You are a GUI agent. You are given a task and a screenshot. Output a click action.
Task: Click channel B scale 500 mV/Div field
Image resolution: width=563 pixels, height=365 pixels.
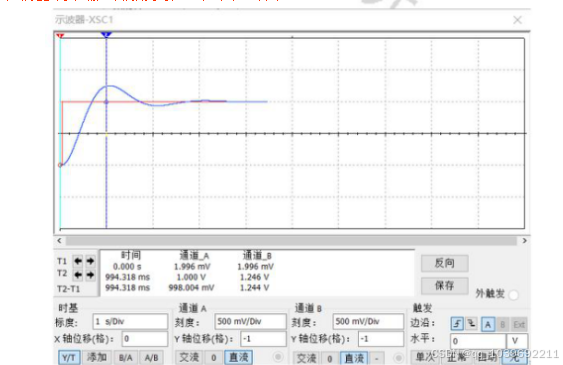pyautogui.click(x=368, y=322)
